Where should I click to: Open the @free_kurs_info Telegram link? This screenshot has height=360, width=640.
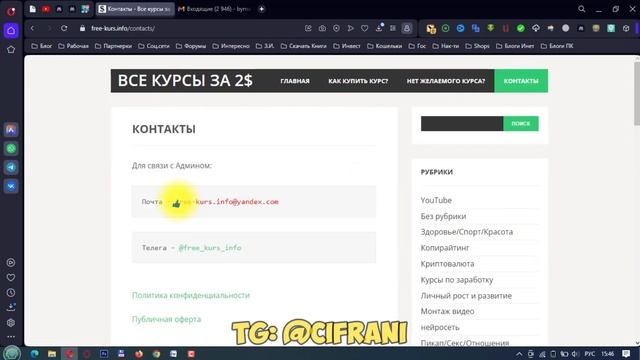(x=210, y=248)
